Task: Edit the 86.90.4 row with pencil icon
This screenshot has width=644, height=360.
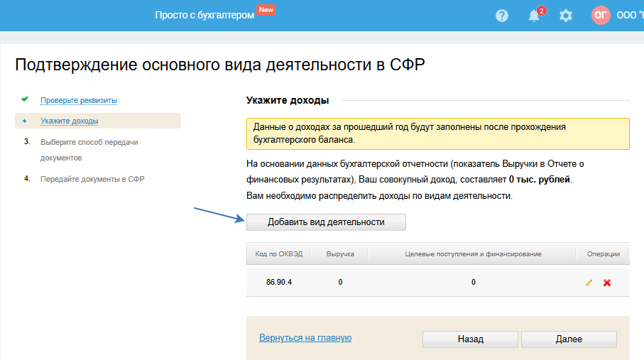Action: point(589,283)
